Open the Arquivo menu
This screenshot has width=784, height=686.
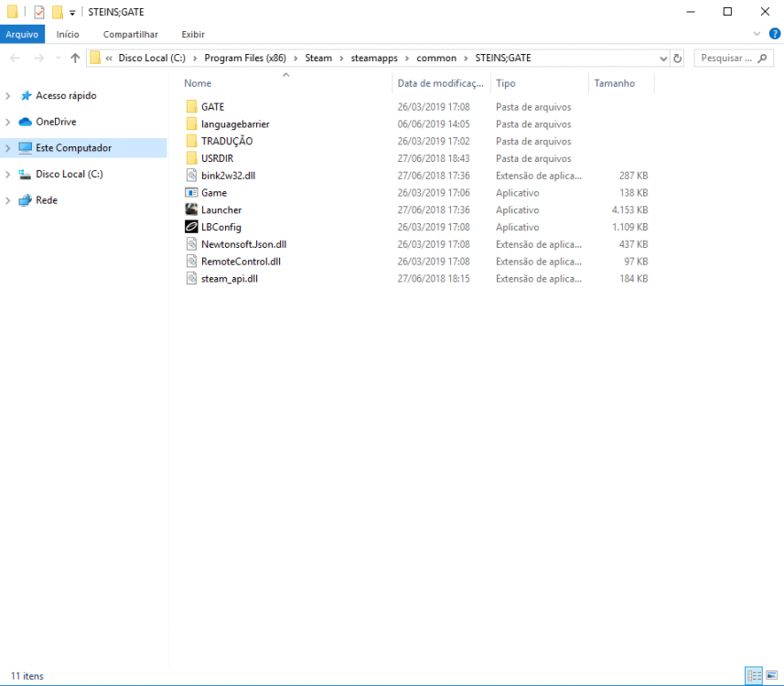point(22,34)
